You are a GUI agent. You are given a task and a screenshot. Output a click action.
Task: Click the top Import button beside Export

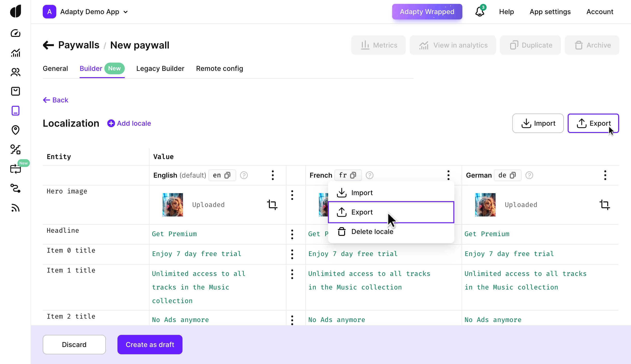point(538,123)
